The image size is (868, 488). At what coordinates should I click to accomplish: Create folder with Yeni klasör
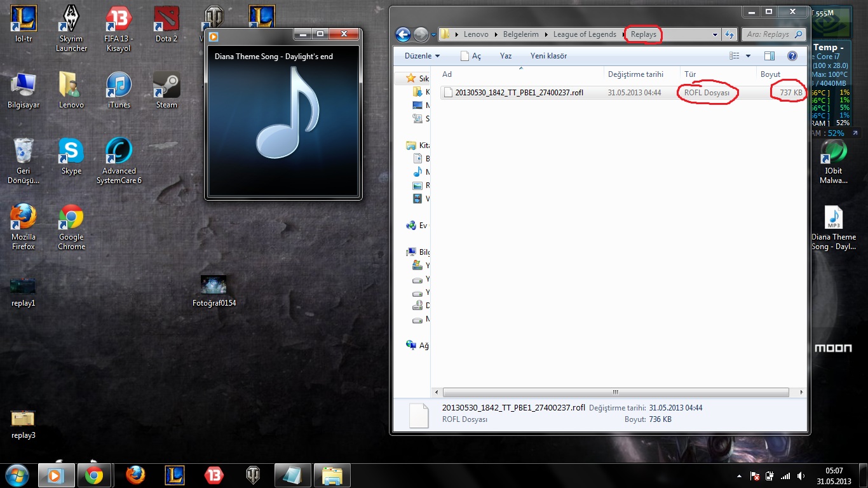tap(548, 56)
